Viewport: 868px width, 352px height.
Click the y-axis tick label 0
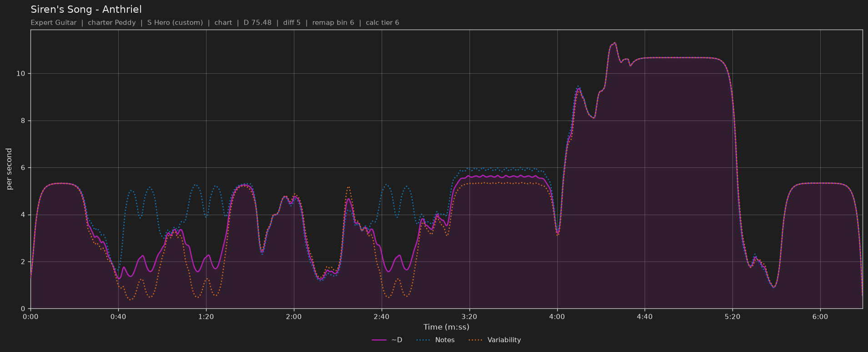pyautogui.click(x=24, y=309)
